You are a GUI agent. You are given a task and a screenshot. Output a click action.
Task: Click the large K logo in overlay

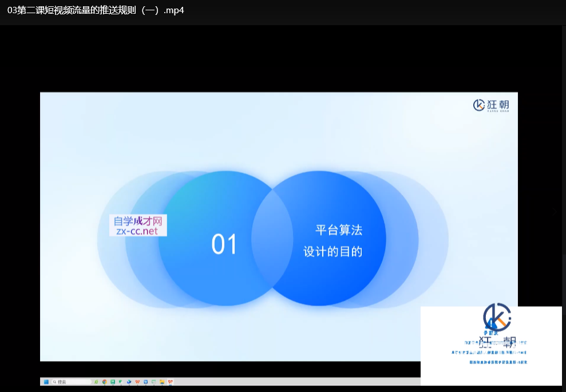click(496, 317)
